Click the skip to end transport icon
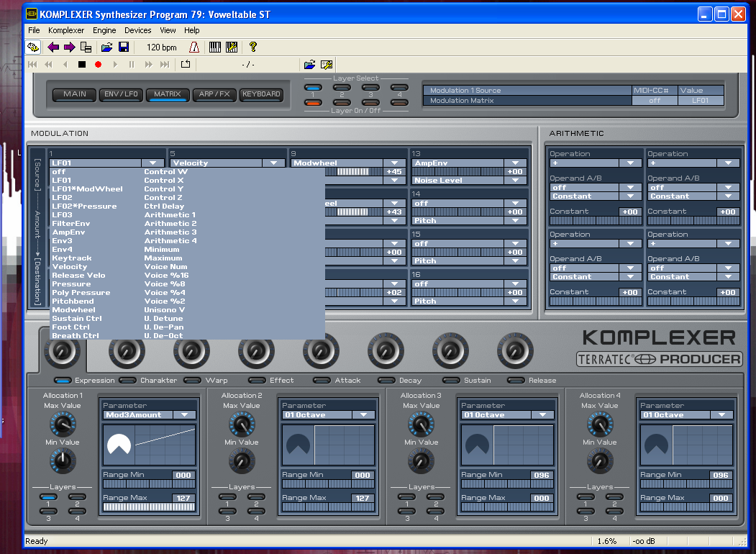Screen dimensions: 756x554 [165, 65]
